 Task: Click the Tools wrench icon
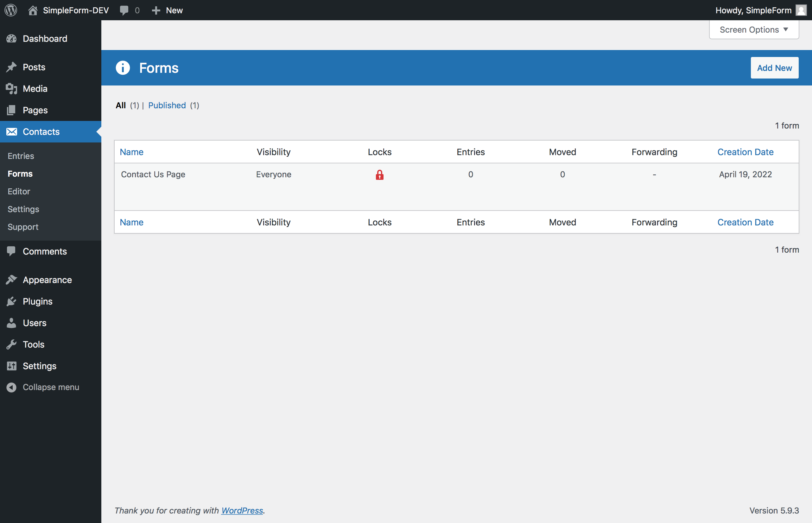click(11, 344)
